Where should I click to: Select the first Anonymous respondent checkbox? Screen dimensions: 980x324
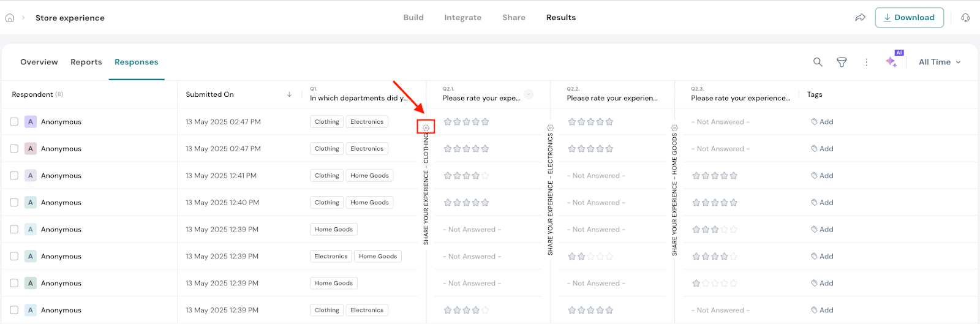(x=14, y=122)
